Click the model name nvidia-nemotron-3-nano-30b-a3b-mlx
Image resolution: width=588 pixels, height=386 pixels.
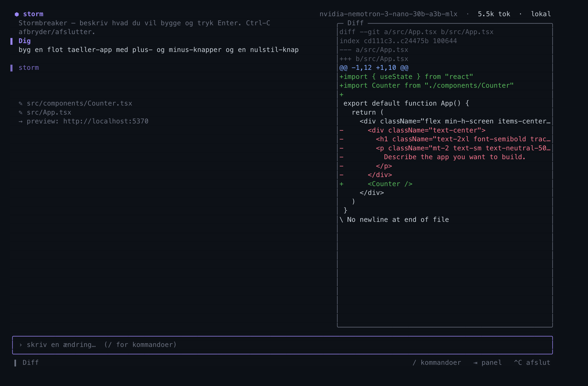[388, 14]
